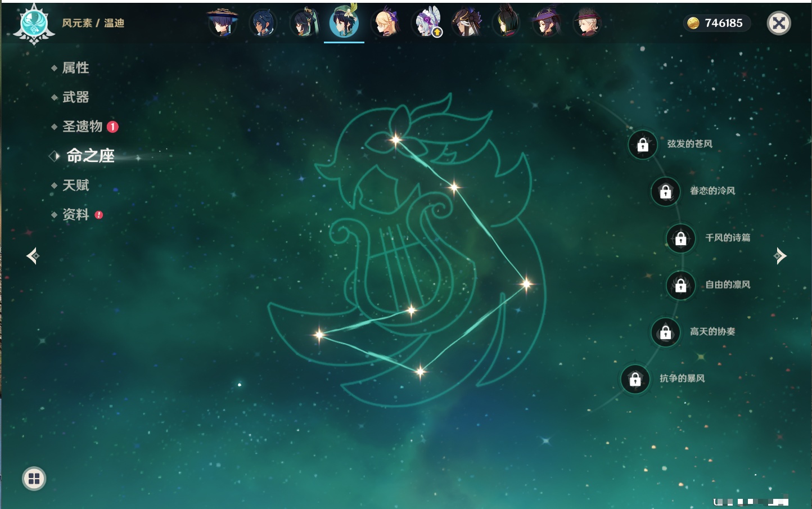Select the 命之座 constellation page
This screenshot has height=509, width=812.
click(91, 156)
